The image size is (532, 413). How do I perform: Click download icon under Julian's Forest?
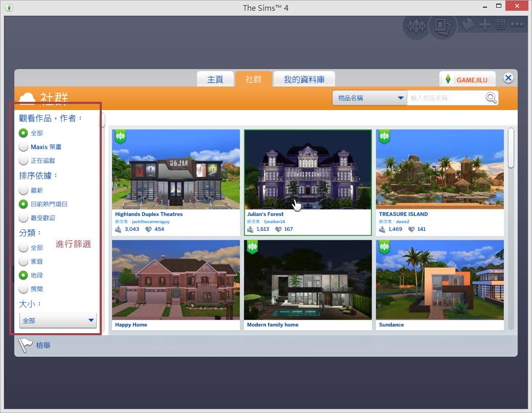point(250,229)
